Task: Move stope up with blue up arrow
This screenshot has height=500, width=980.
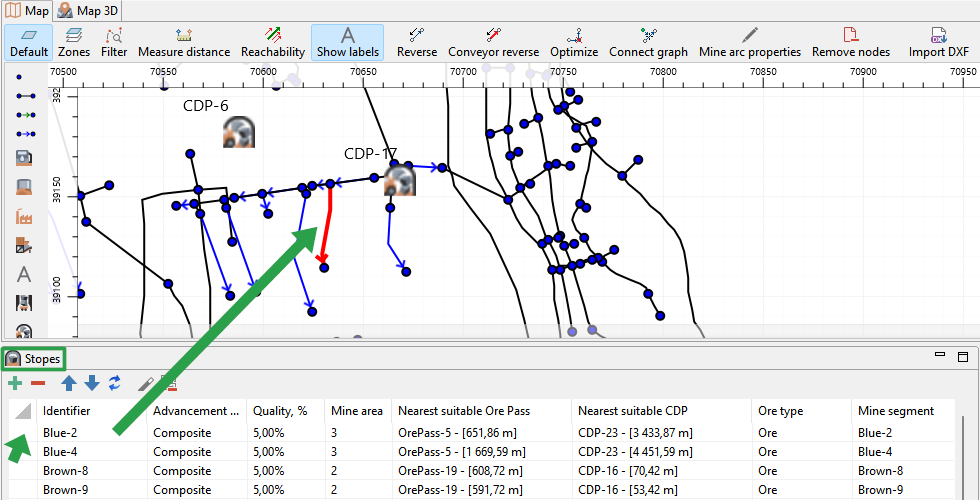Action: pos(69,383)
